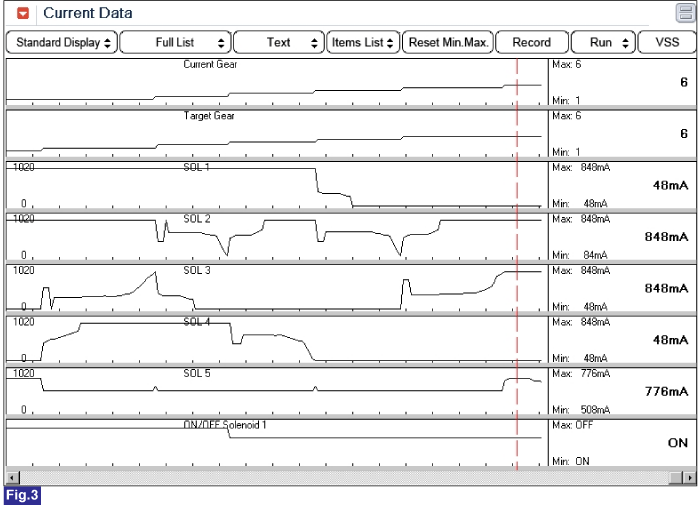Open the Run dropdown

coord(603,42)
